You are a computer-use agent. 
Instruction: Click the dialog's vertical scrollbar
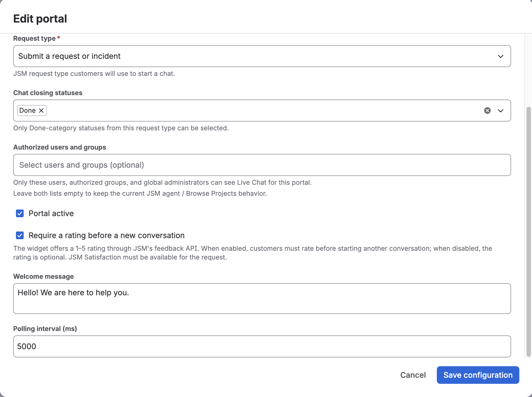[x=528, y=232]
